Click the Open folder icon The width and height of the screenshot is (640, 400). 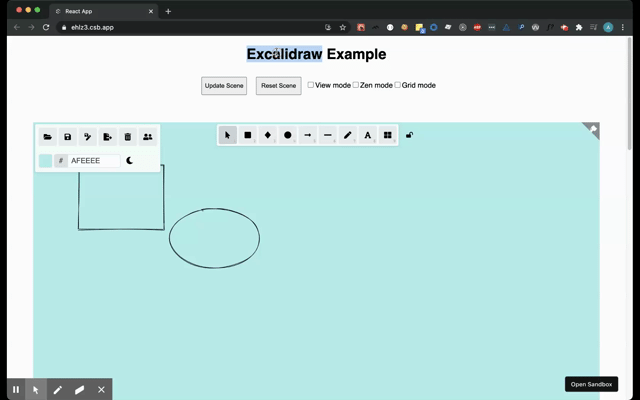(x=48, y=137)
